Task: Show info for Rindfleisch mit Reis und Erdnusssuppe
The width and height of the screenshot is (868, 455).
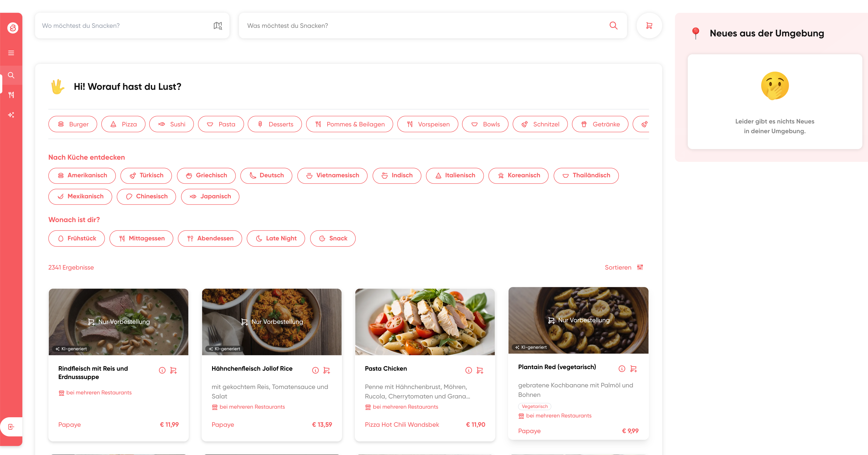Action: coord(162,370)
